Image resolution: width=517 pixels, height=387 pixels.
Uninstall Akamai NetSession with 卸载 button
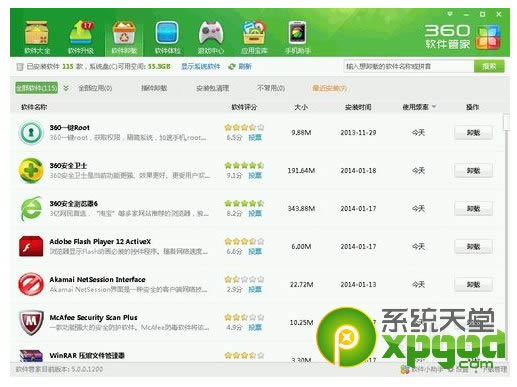coord(473,285)
